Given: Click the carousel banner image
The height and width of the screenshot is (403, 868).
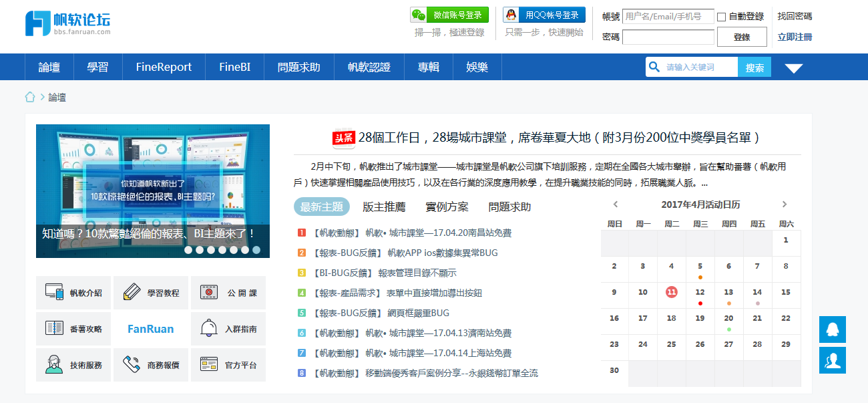Looking at the screenshot, I should click(153, 190).
